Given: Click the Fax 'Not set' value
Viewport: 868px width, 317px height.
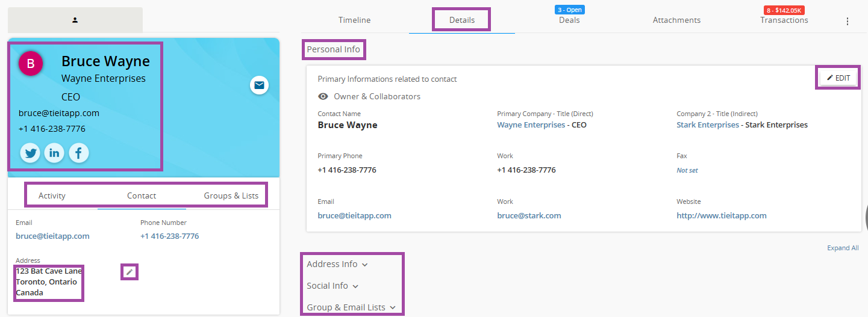Looking at the screenshot, I should pyautogui.click(x=687, y=170).
